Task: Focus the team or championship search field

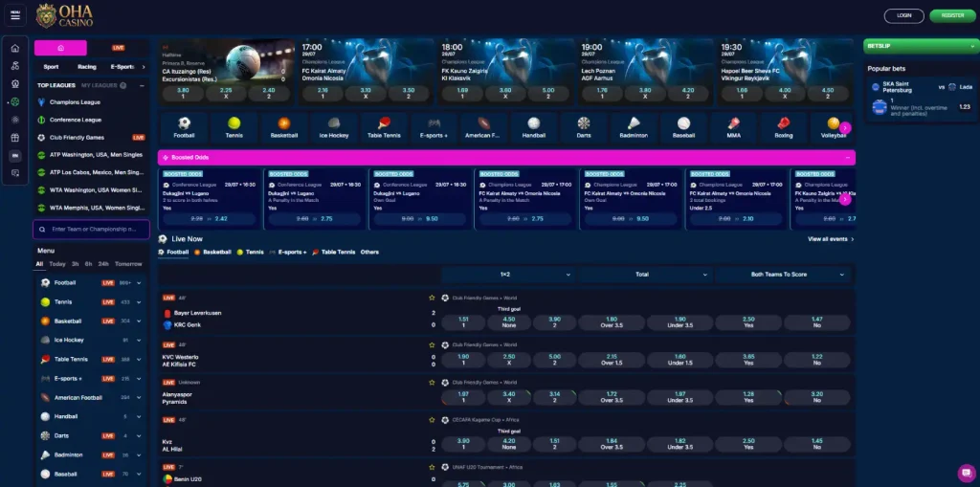Action: 91,230
